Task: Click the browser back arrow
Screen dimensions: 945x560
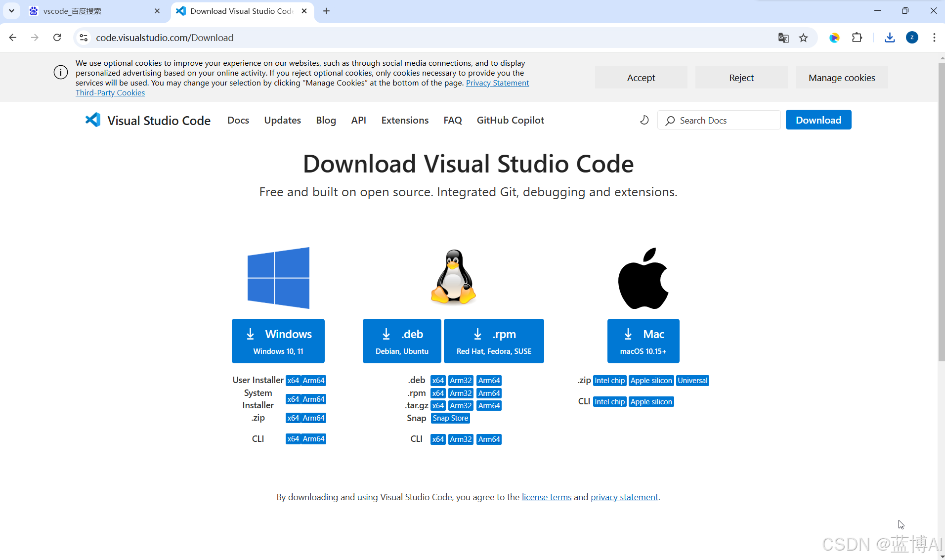Action: point(13,38)
